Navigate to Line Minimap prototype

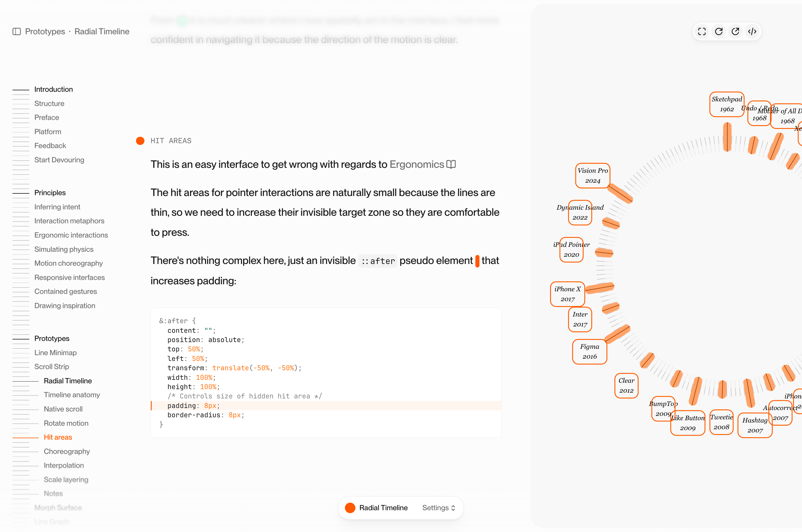pyautogui.click(x=55, y=353)
